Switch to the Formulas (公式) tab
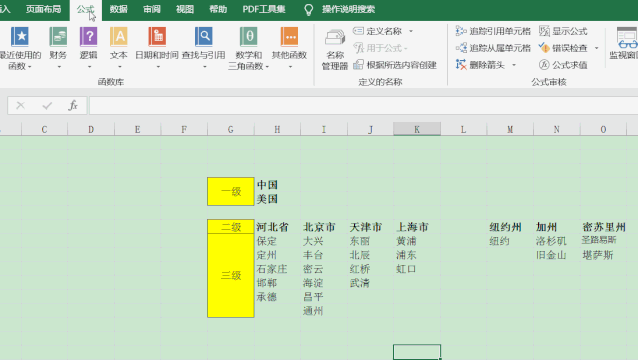 (x=85, y=9)
